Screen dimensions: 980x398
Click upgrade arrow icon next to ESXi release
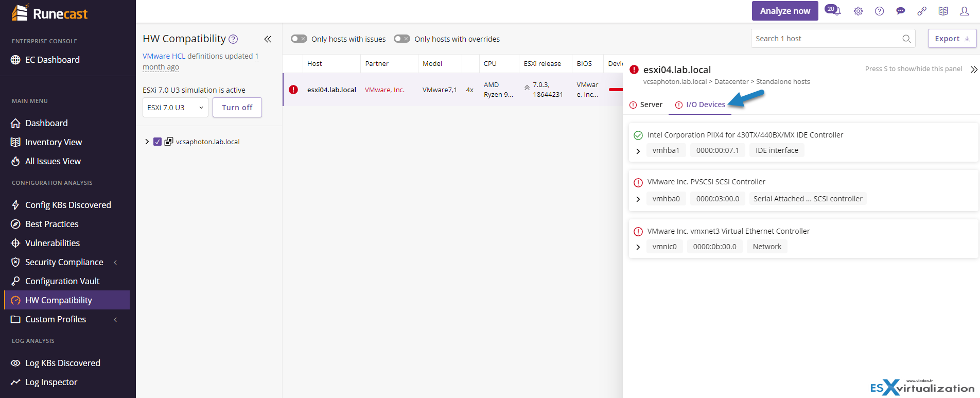tap(527, 88)
